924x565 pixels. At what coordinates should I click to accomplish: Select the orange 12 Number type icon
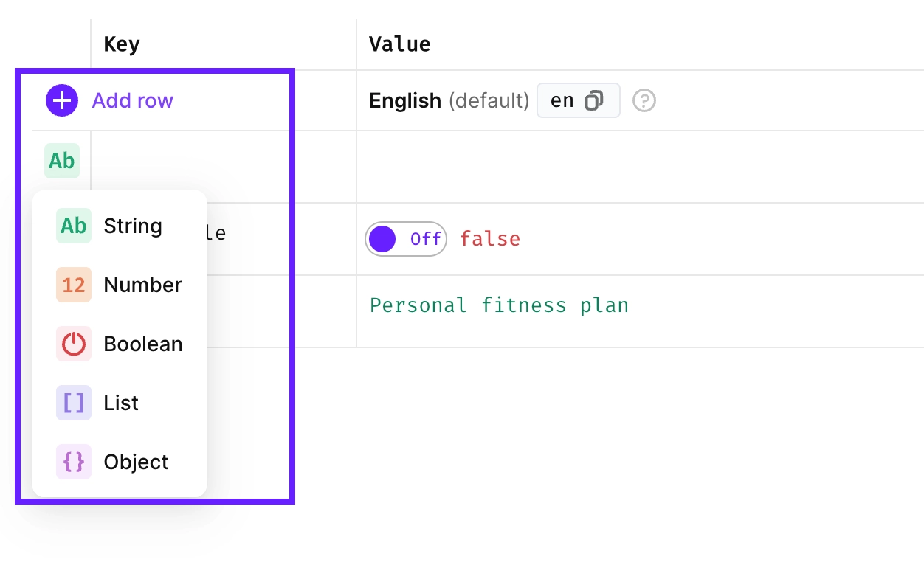(72, 285)
